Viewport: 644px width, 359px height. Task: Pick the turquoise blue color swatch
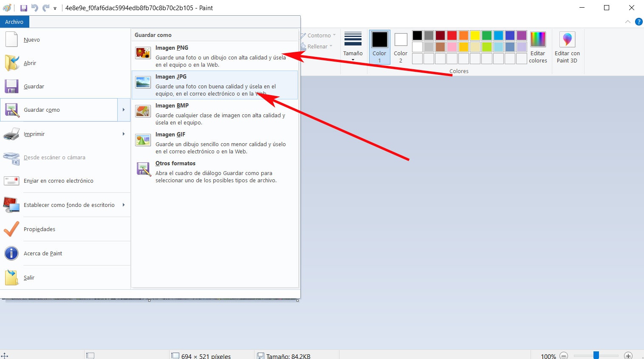pos(498,35)
